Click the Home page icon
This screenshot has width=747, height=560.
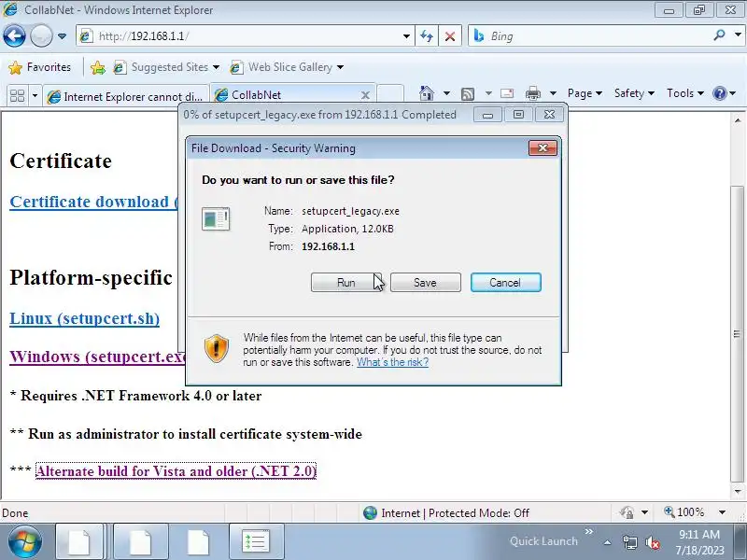coord(427,93)
